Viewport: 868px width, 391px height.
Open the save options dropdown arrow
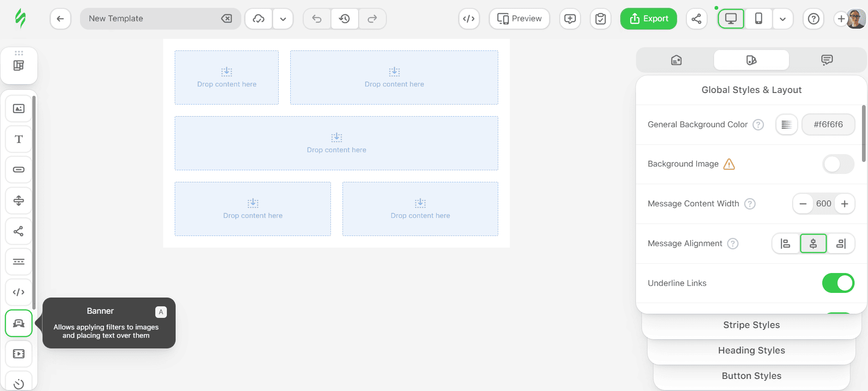click(x=283, y=19)
